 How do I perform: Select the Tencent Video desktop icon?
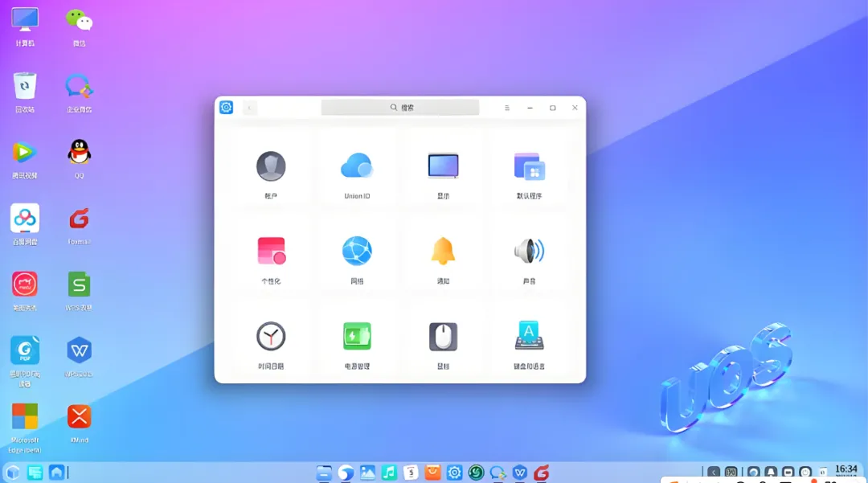pyautogui.click(x=25, y=159)
